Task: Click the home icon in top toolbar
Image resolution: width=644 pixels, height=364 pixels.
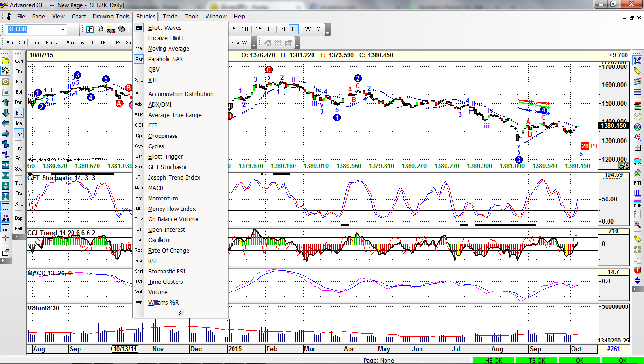Action: tap(268, 43)
